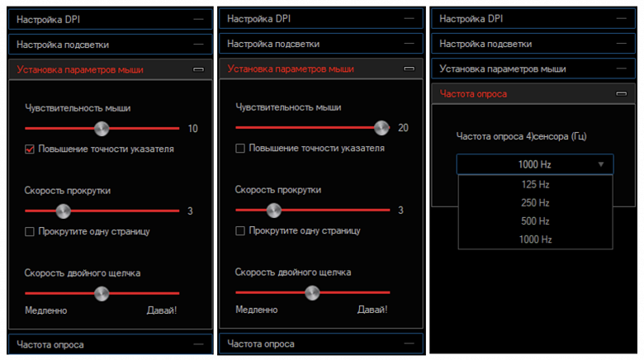Screen dimensions: 644x360
Task: Click Медленно label in left panel
Action: (x=46, y=310)
